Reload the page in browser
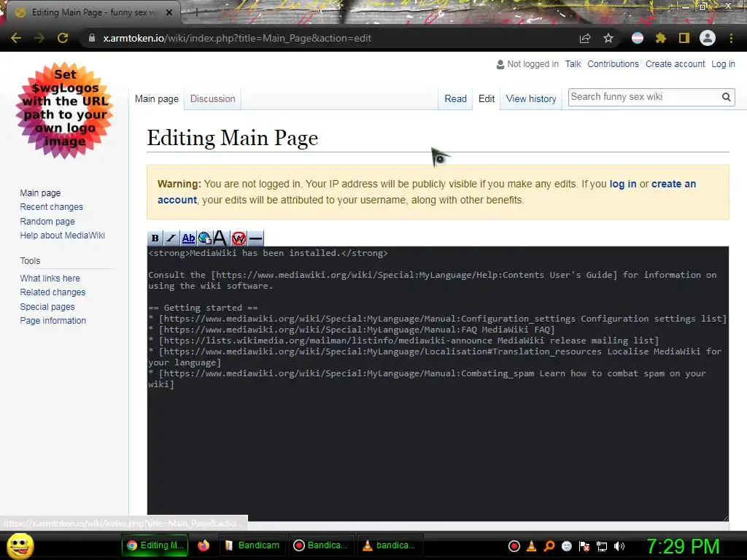The image size is (747, 560). click(x=63, y=38)
